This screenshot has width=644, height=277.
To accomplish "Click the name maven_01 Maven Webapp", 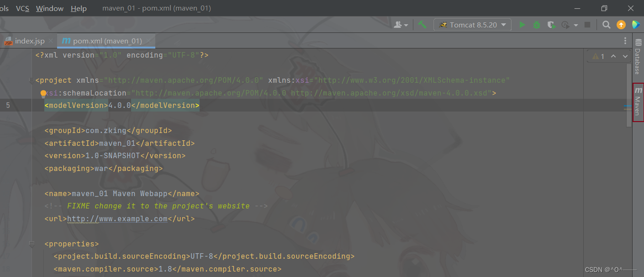I will point(120,194).
